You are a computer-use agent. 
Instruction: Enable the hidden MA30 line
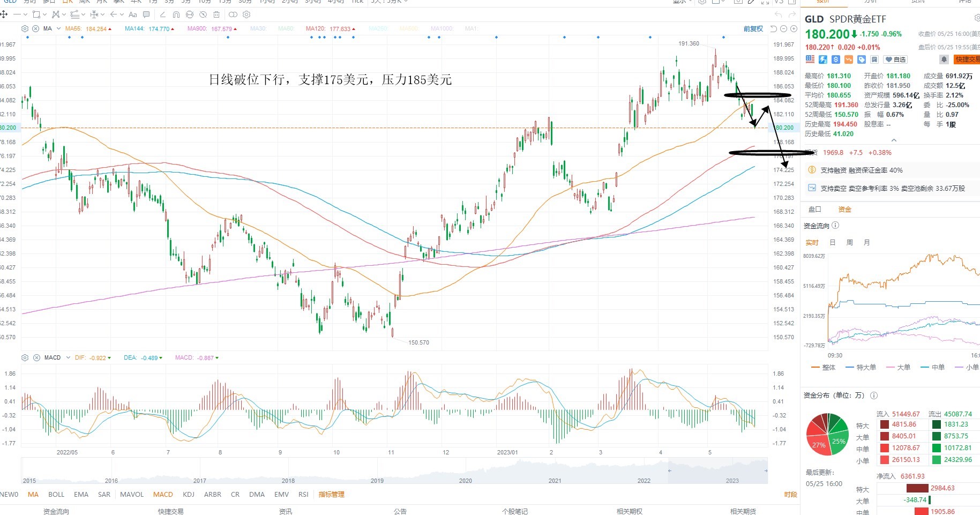[258, 29]
